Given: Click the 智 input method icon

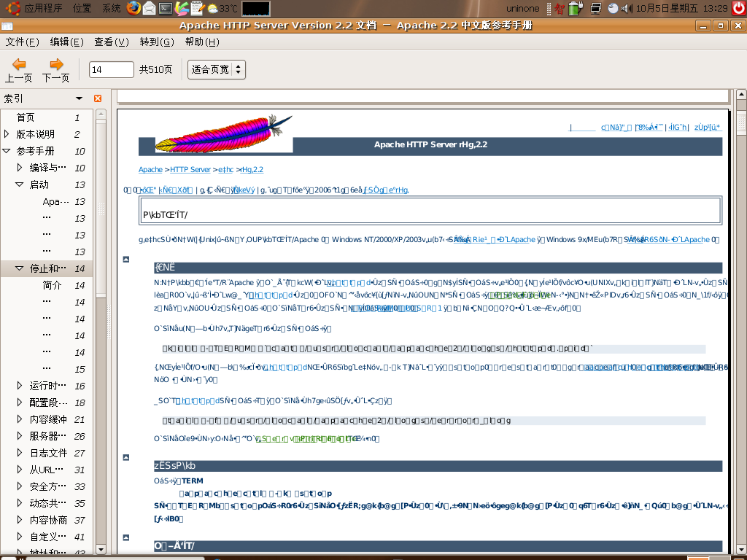Looking at the screenshot, I should coord(560,9).
